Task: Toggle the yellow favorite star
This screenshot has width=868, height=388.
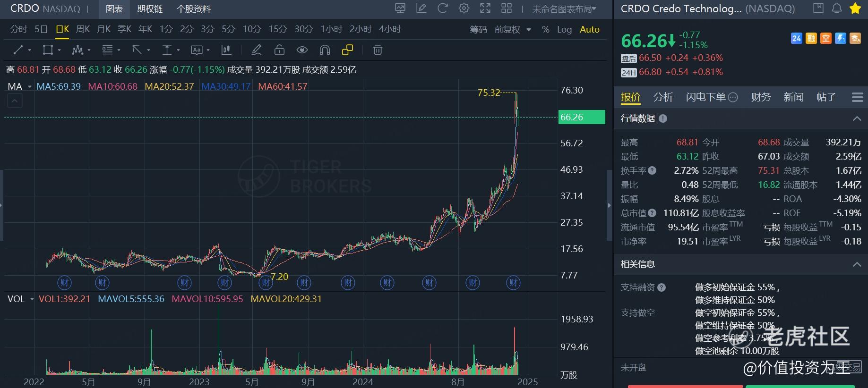Action: coord(855,8)
